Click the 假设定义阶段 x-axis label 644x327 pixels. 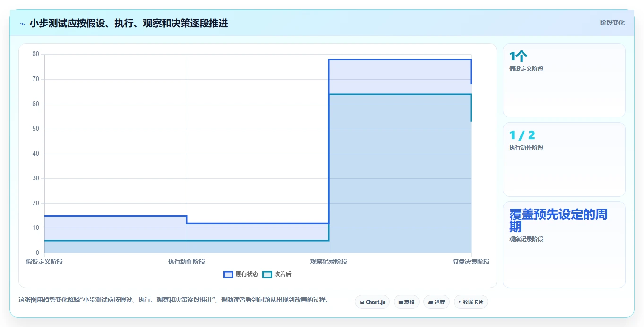click(x=44, y=261)
